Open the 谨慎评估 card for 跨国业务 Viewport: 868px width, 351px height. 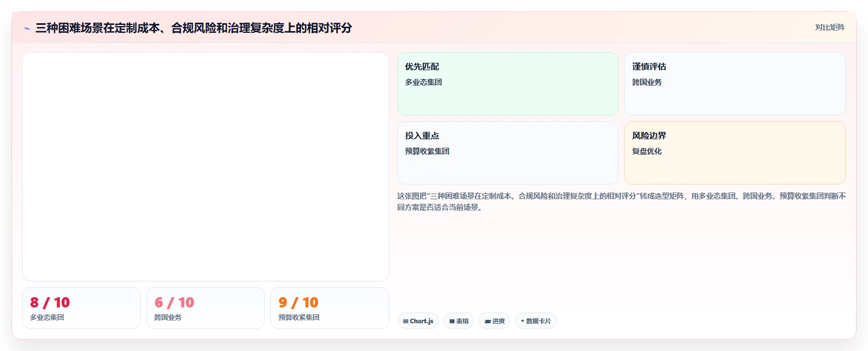[734, 84]
